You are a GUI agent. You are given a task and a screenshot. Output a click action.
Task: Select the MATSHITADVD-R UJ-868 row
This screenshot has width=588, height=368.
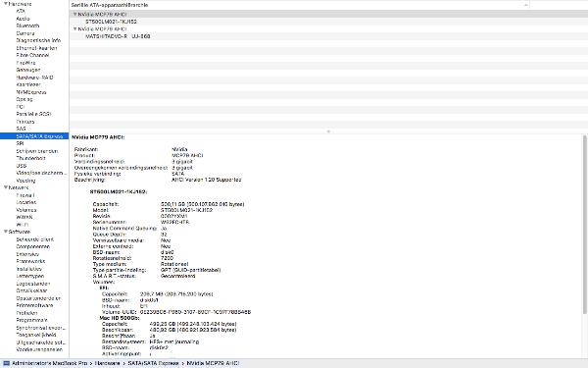coord(118,36)
